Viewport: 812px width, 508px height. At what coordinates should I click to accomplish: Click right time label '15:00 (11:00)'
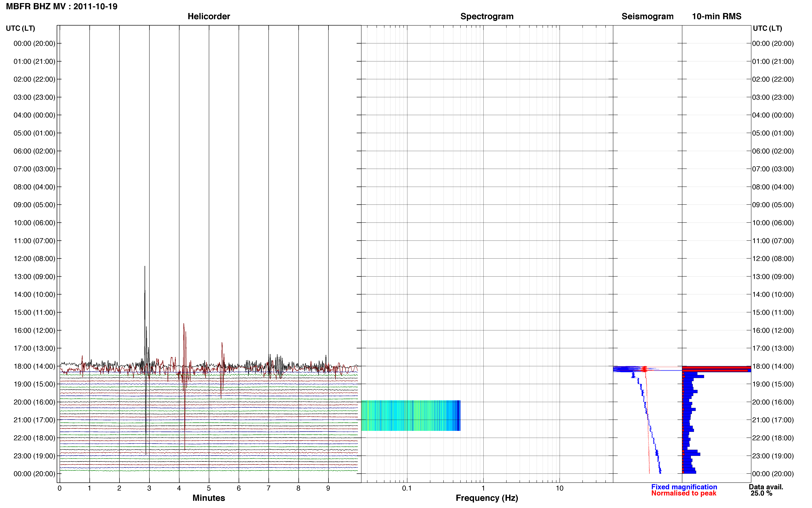[773, 312]
